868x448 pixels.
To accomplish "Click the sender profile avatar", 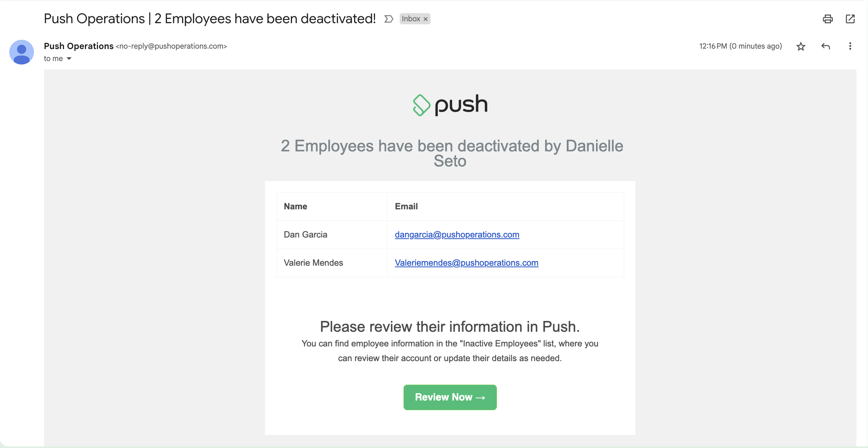I will click(x=22, y=52).
